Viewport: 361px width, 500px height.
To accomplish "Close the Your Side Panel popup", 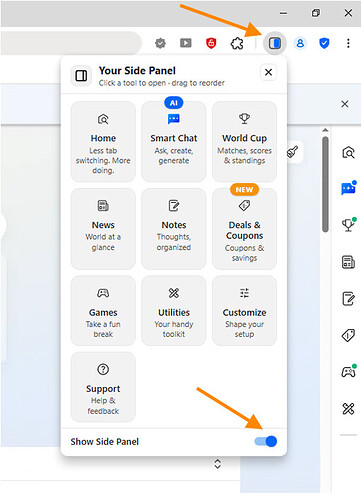I will (x=268, y=72).
